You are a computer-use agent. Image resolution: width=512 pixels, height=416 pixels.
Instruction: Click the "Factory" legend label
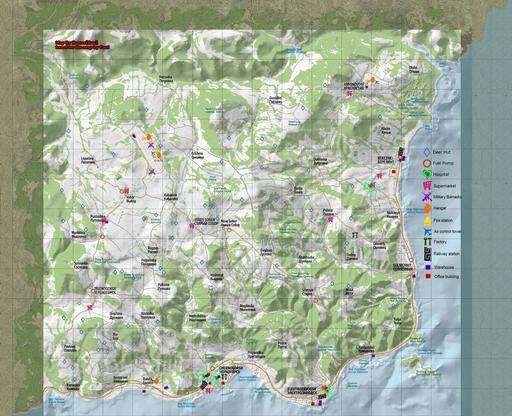tap(440, 242)
